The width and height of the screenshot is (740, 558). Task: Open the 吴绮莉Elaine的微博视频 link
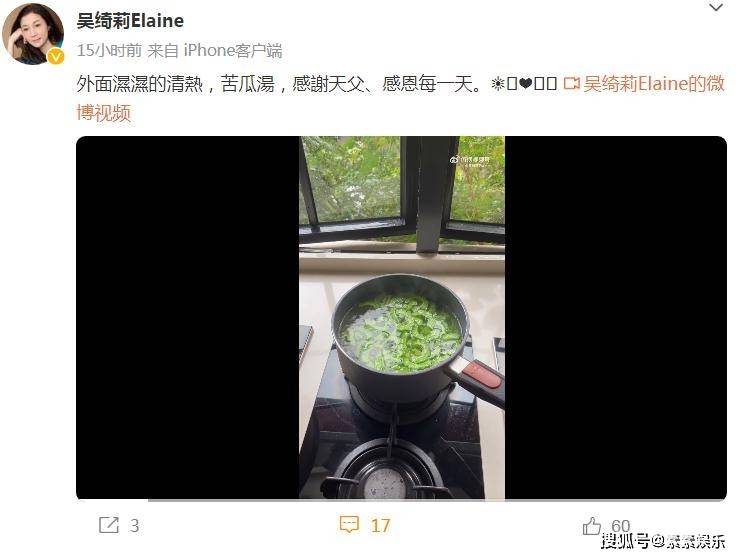tap(401, 98)
